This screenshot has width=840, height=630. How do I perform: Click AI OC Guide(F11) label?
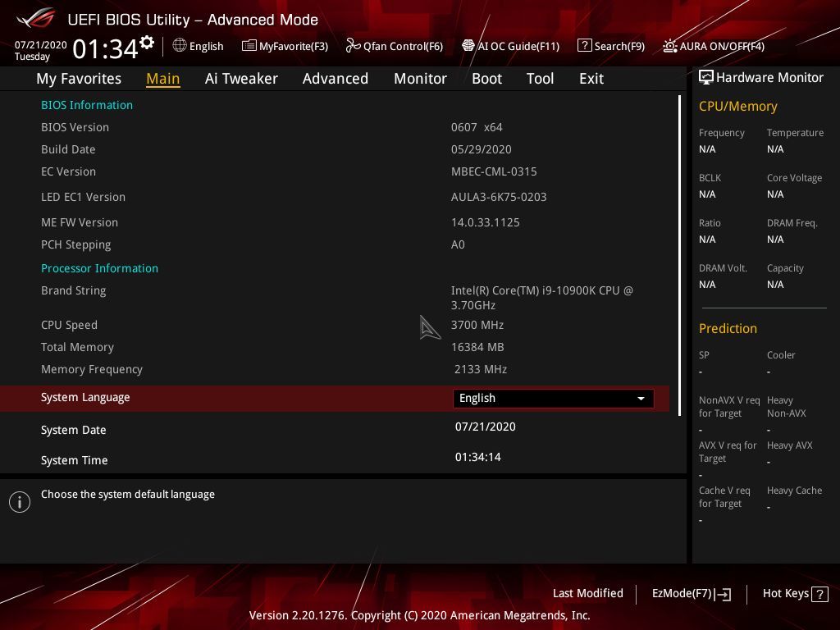pos(518,46)
